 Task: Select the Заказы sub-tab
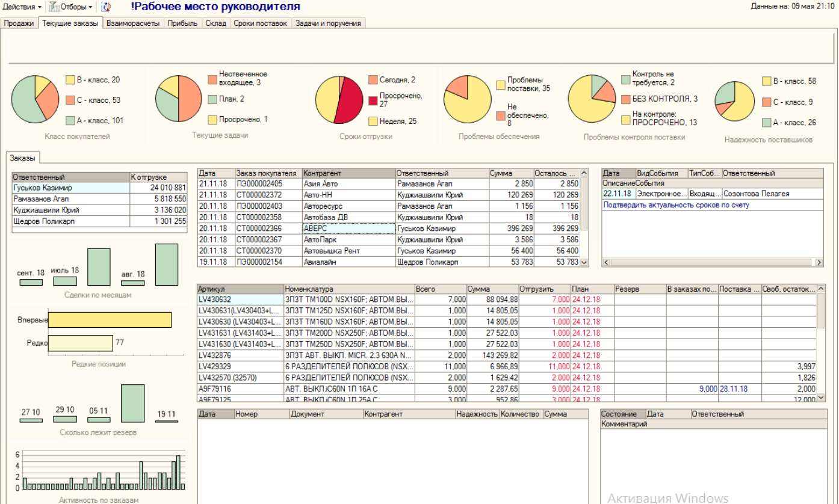(23, 158)
